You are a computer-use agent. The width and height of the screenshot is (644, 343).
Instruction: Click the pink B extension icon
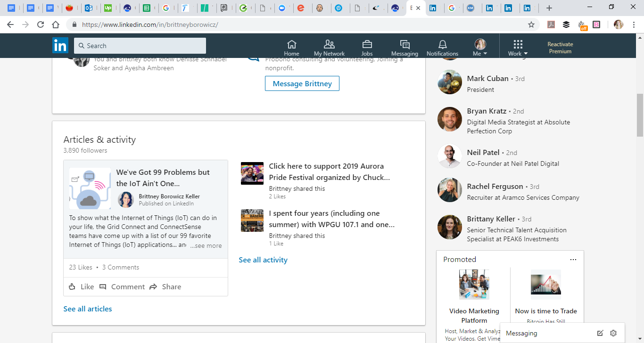pos(596,24)
